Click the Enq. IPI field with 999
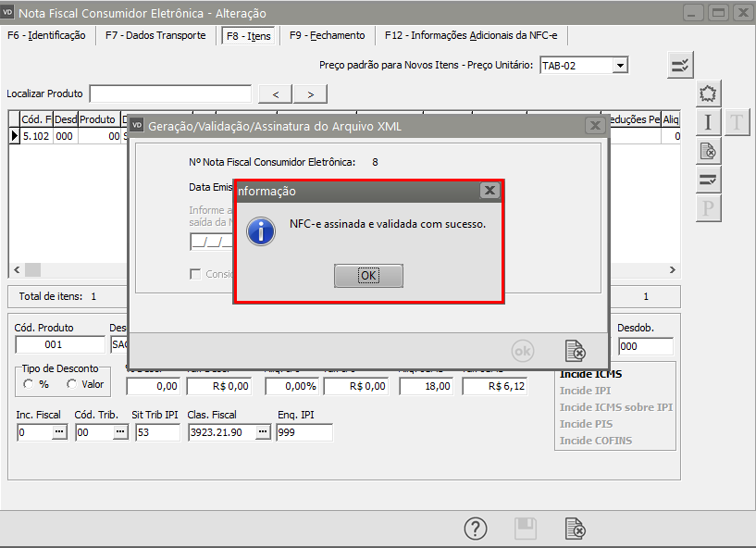Image resolution: width=756 pixels, height=548 pixels. [x=304, y=432]
